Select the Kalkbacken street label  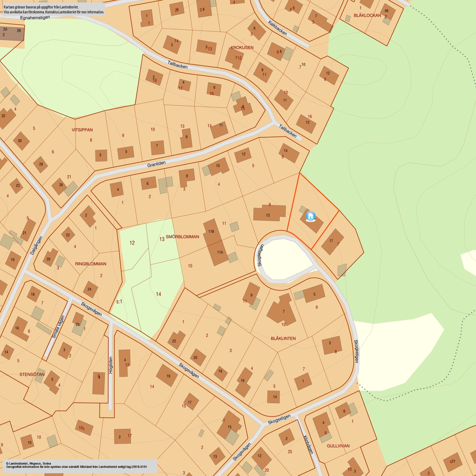click(x=278, y=28)
